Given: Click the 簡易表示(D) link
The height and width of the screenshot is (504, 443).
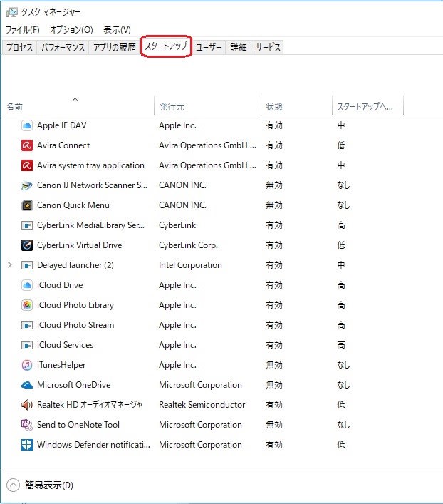Looking at the screenshot, I should pyautogui.click(x=49, y=485).
